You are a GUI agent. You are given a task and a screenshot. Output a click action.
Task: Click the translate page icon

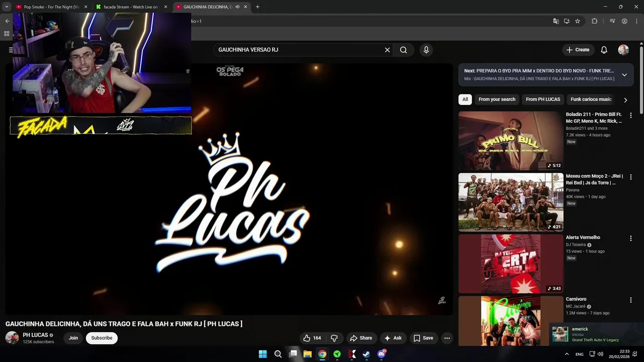556,21
